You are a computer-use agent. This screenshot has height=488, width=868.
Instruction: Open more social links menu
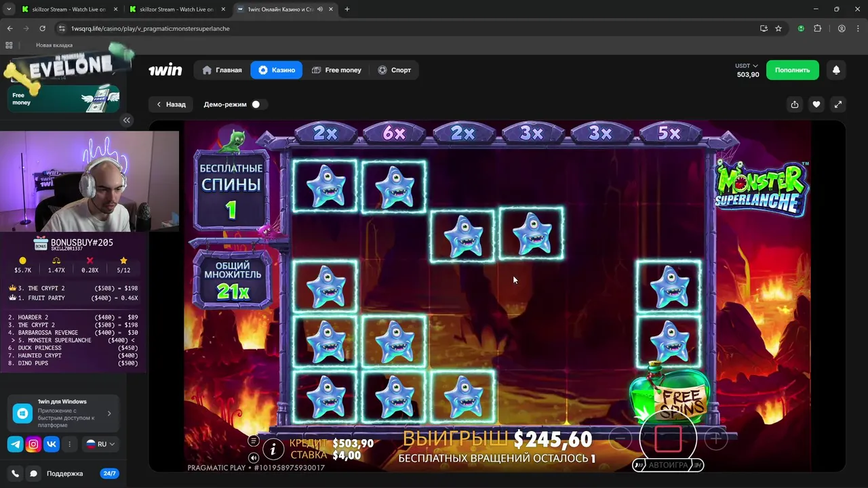click(x=69, y=444)
